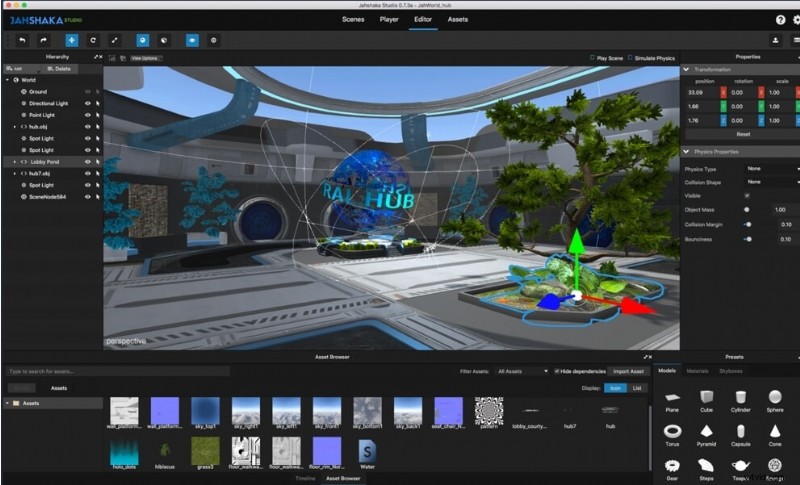This screenshot has height=485, width=800.
Task: Switch to the top Assets tab
Action: tap(458, 19)
